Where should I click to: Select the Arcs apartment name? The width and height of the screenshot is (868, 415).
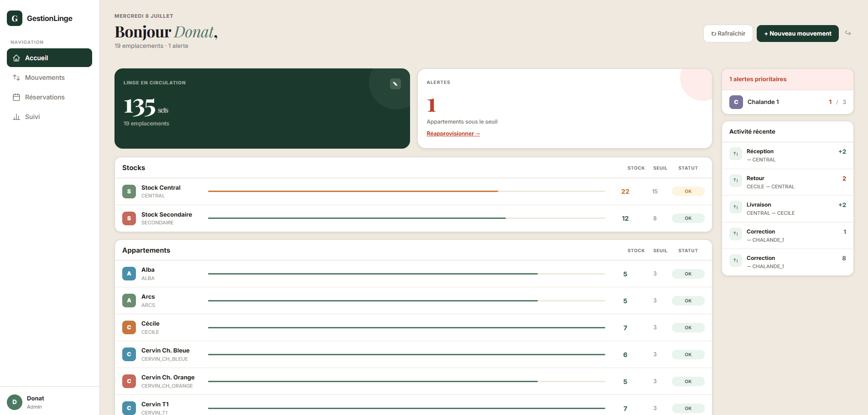tap(148, 296)
